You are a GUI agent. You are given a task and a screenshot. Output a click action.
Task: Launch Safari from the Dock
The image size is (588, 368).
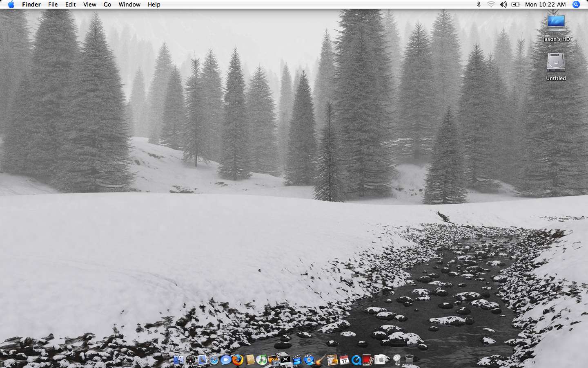click(x=214, y=360)
